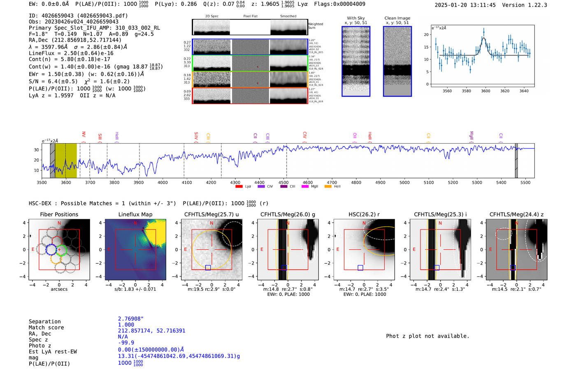Click the Weighted Sum 2D spectrum strip

250,27
